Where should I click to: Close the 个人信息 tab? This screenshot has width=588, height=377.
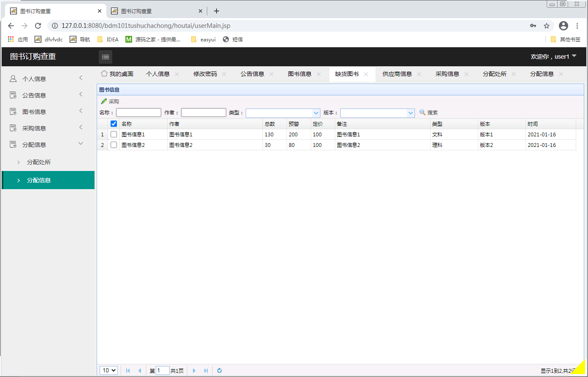click(177, 74)
